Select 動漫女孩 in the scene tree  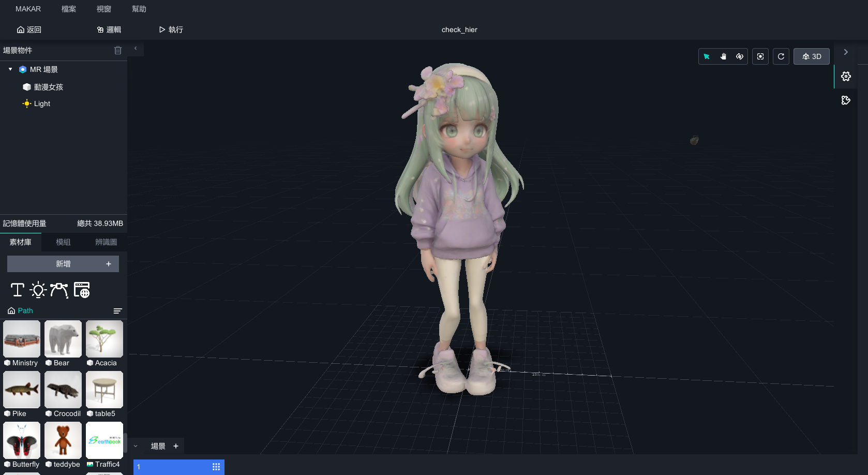pyautogui.click(x=48, y=87)
